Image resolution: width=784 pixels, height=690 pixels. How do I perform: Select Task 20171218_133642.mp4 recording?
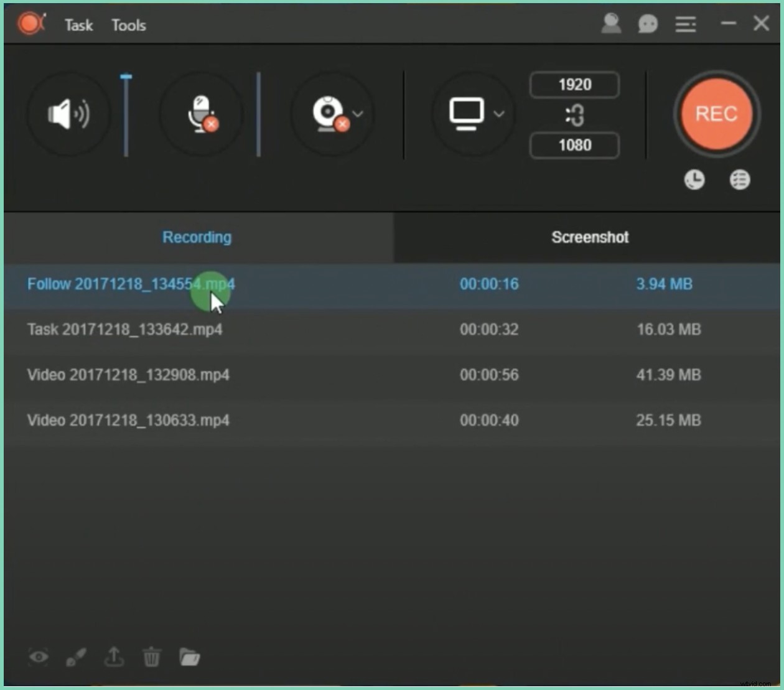[x=124, y=329]
